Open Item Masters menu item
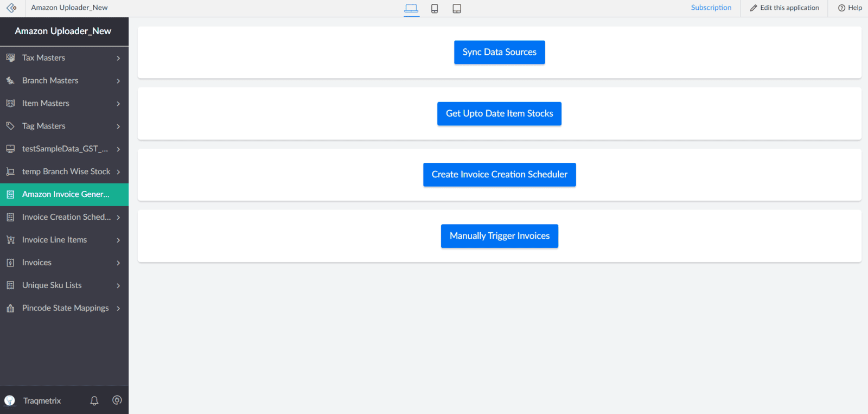868x414 pixels. point(64,103)
